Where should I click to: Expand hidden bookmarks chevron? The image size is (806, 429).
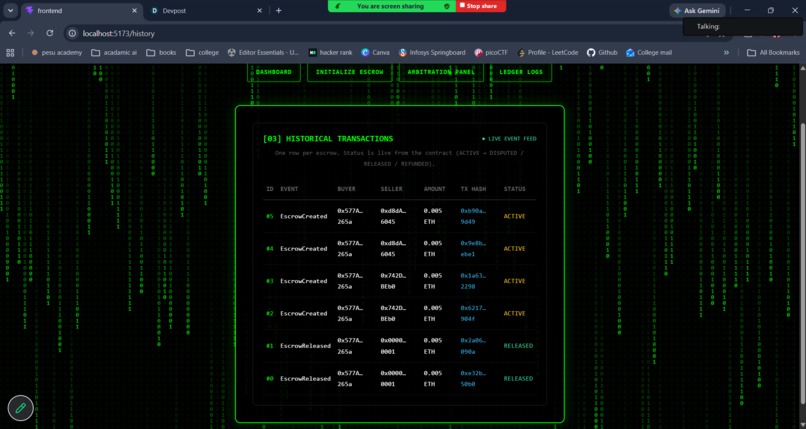(x=726, y=52)
